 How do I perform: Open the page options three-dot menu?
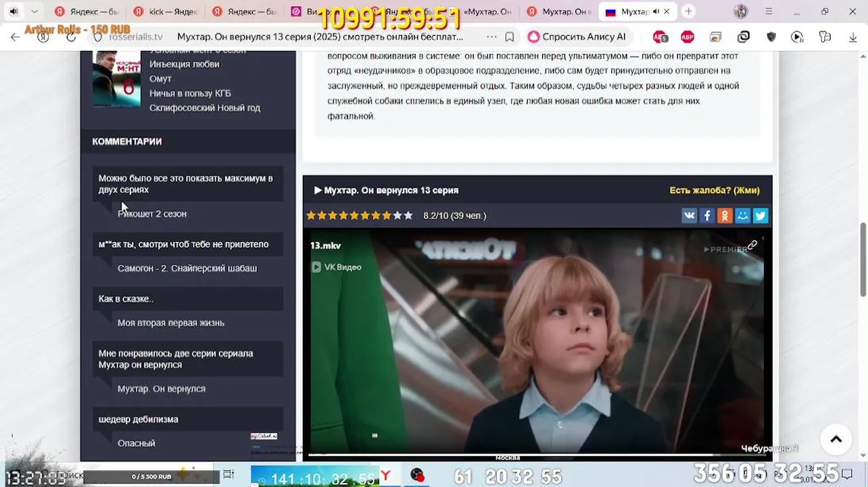(491, 37)
